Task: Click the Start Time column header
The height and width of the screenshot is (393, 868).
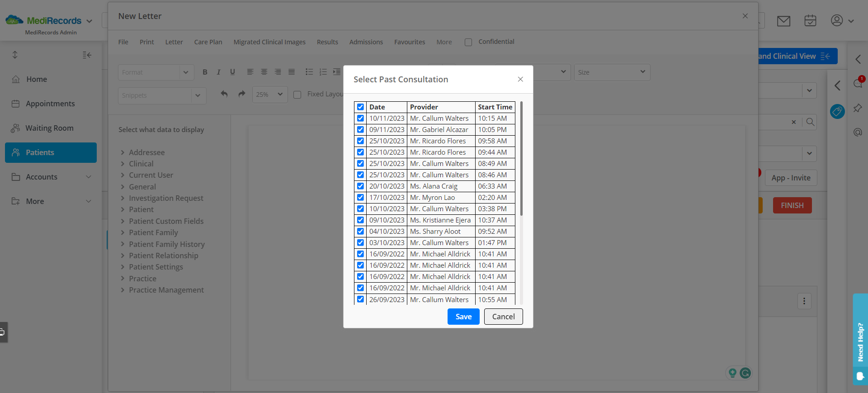Action: [x=495, y=107]
